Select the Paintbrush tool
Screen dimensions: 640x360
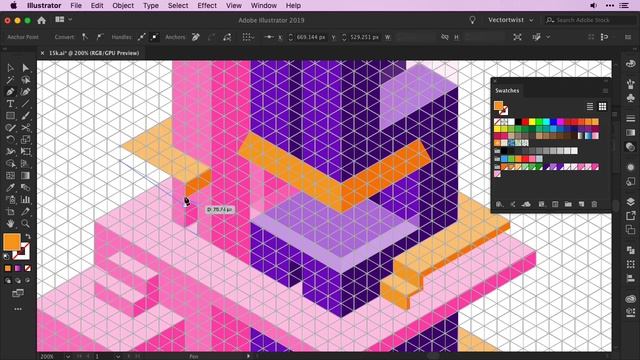pos(26,116)
